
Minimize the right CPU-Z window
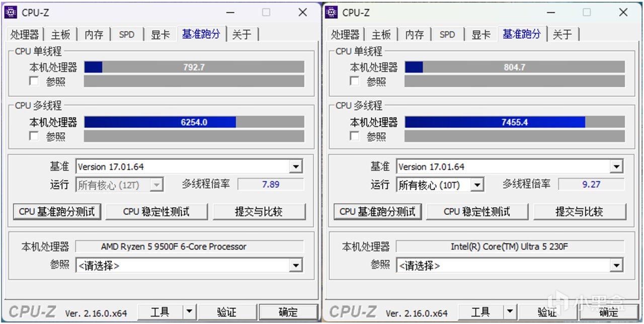point(551,13)
